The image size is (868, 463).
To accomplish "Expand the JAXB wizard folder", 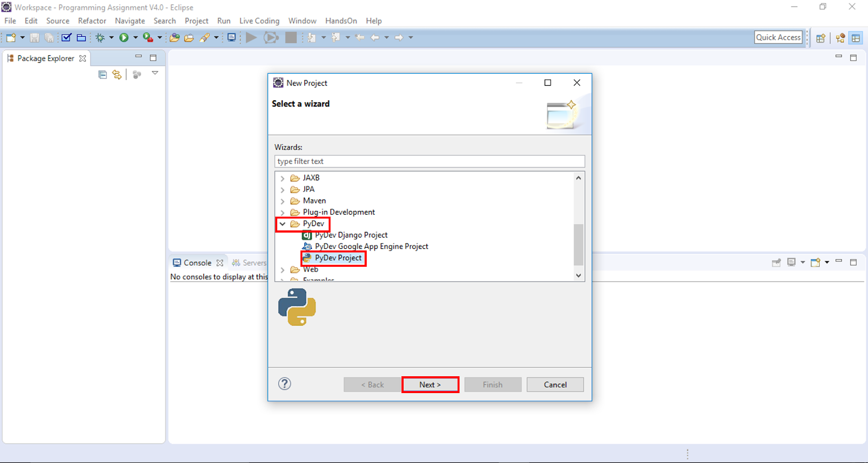I will coord(283,178).
